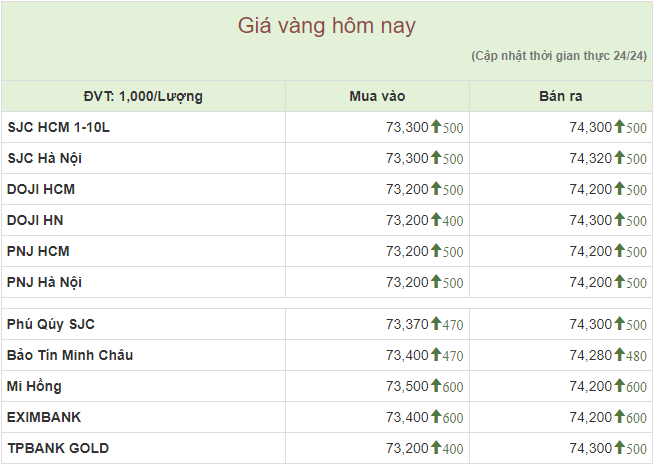Click Mi Hồng sell price 74,200
The width and height of the screenshot is (656, 468).
click(591, 386)
